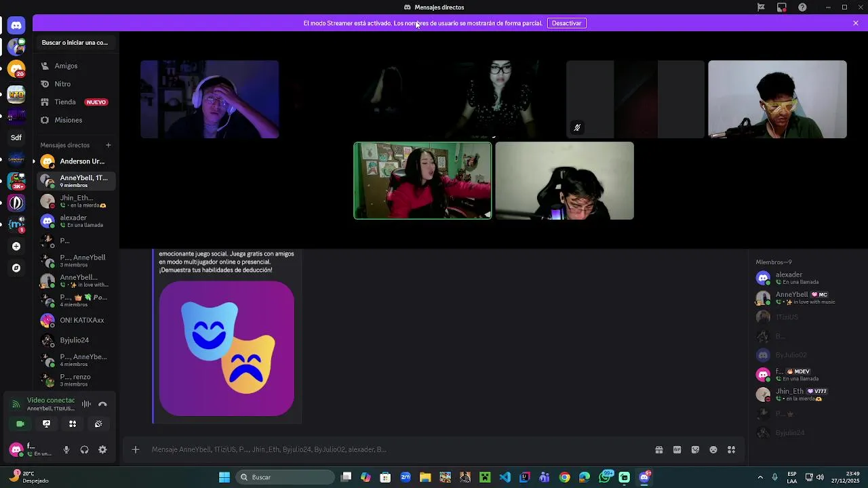Open Discord direct messages home icon
868x488 pixels.
16,25
